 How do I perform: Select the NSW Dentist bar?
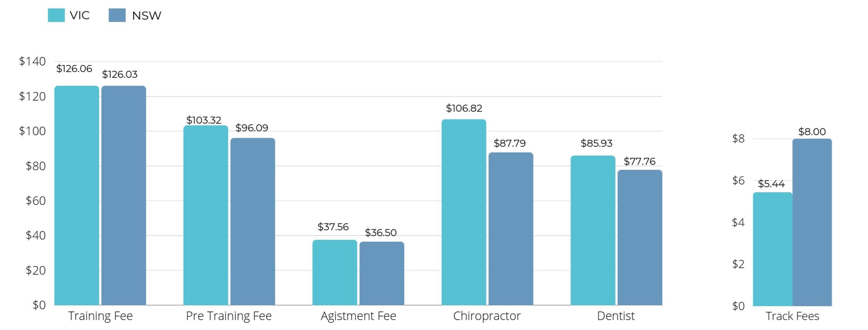[640, 237]
